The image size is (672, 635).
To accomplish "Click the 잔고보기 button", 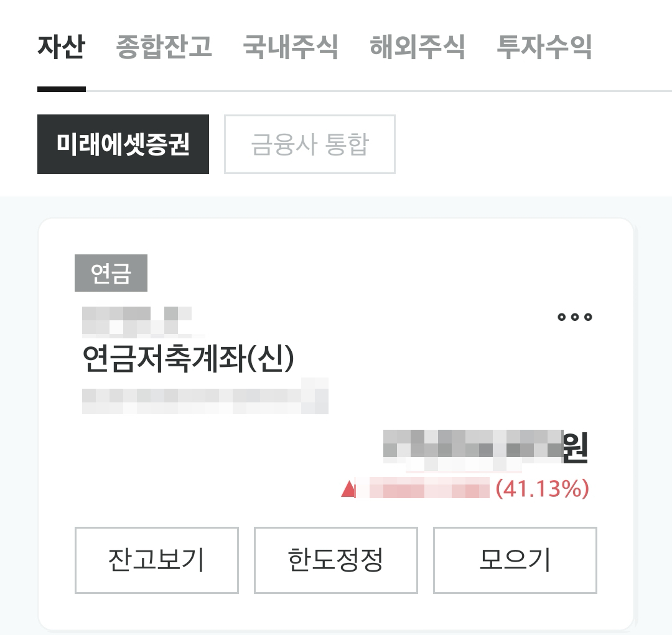I will coord(156,560).
